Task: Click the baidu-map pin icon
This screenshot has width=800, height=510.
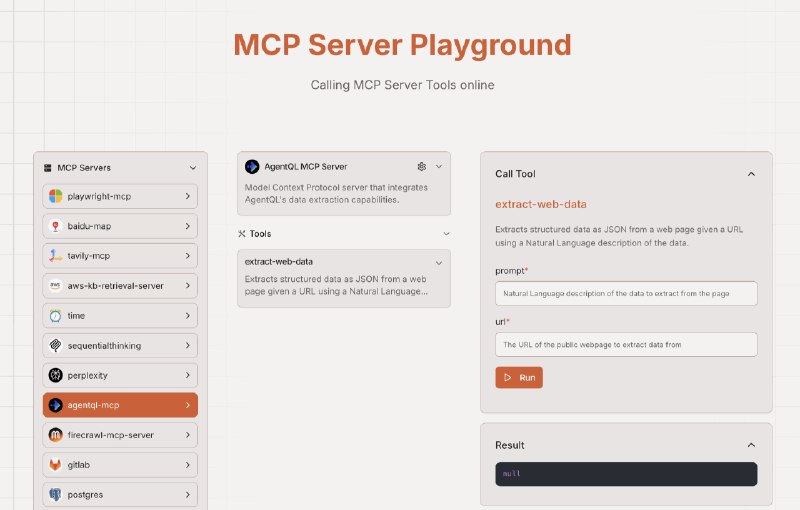Action: tap(55, 226)
